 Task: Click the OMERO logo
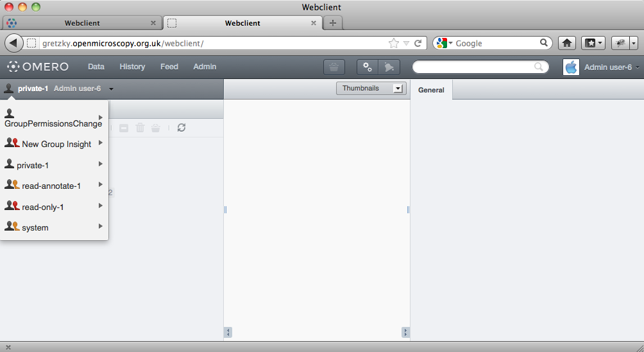tap(38, 67)
